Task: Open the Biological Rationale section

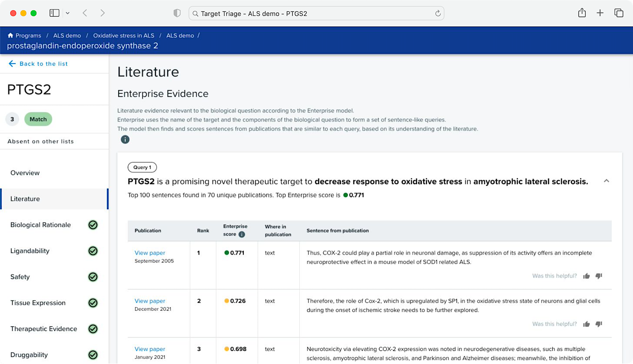Action: 40,225
